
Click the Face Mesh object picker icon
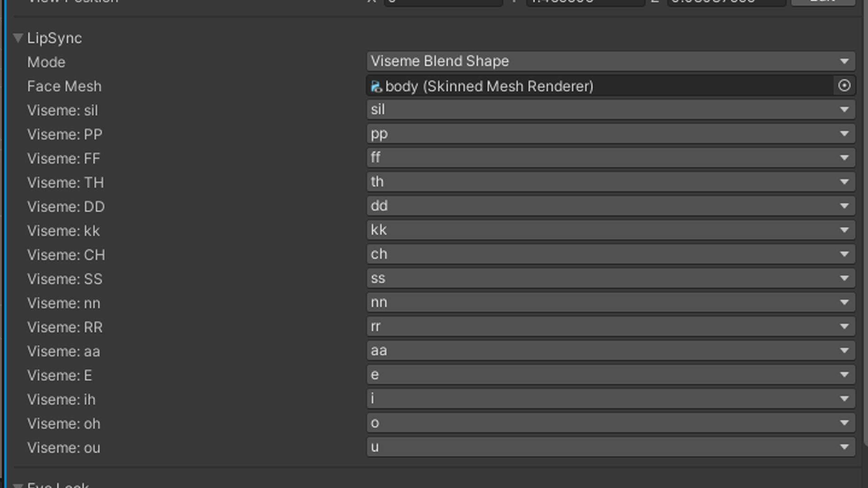(844, 86)
